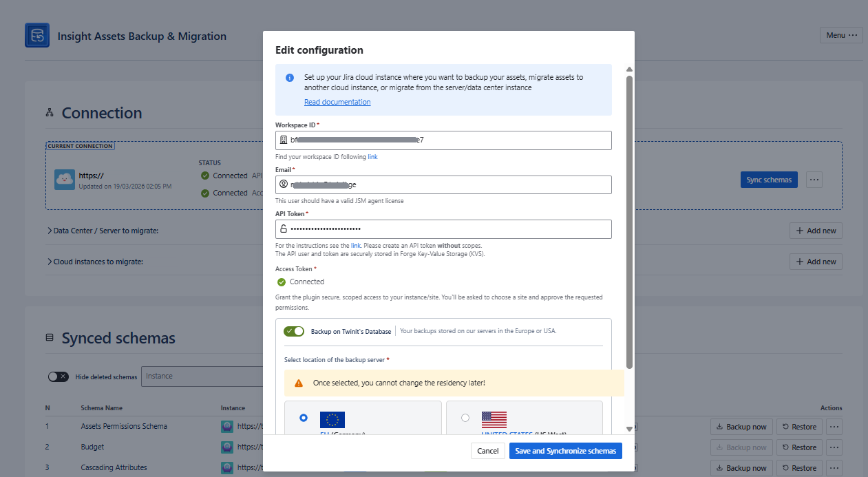Screen dimensions: 868x477
Task: Click the Instance filter input field
Action: tap(202, 377)
